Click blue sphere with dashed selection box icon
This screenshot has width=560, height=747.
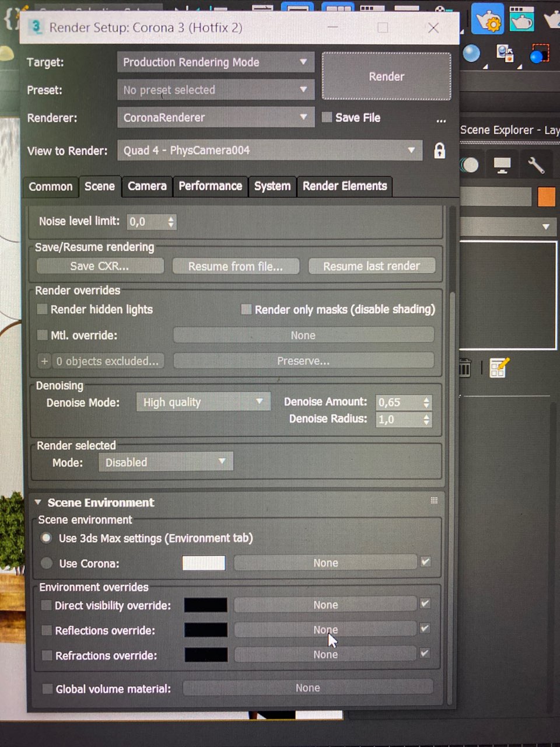[540, 54]
